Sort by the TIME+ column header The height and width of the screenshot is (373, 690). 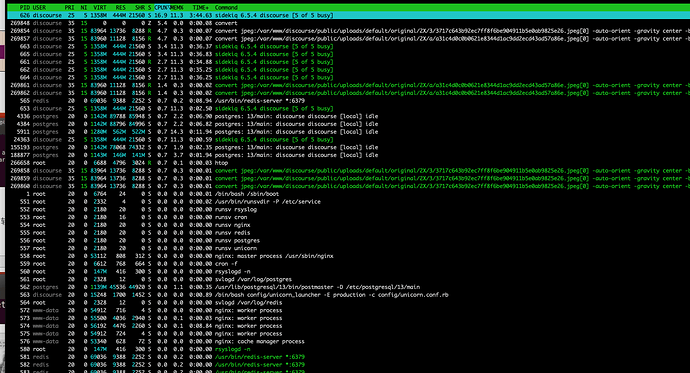click(201, 7)
